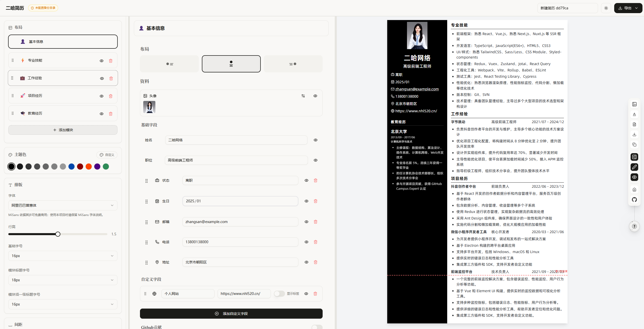Delete the 邮箱 field

coord(316,222)
